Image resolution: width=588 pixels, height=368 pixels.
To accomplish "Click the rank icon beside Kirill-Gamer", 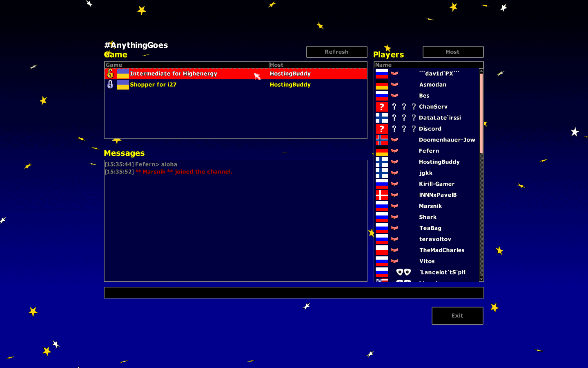I will [394, 184].
